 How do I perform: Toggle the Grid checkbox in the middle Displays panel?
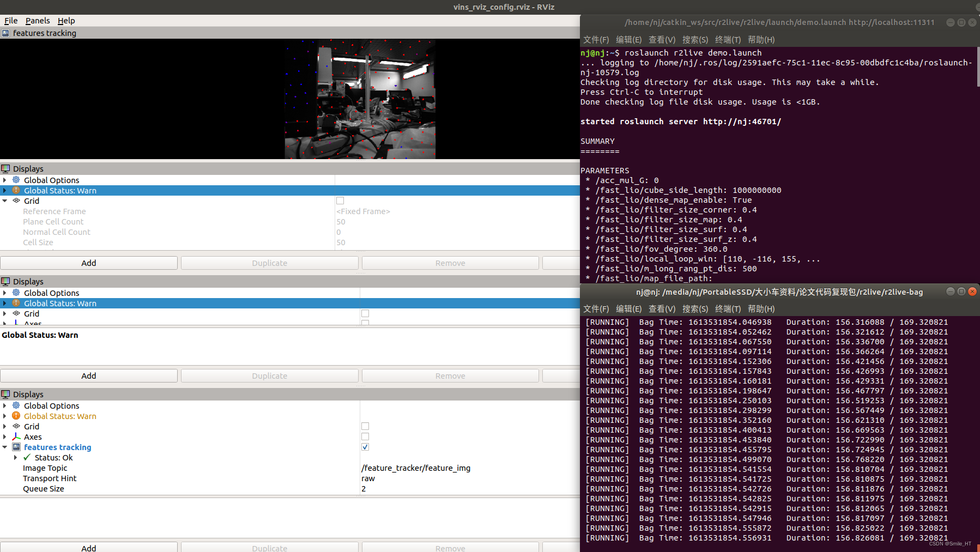[365, 313]
